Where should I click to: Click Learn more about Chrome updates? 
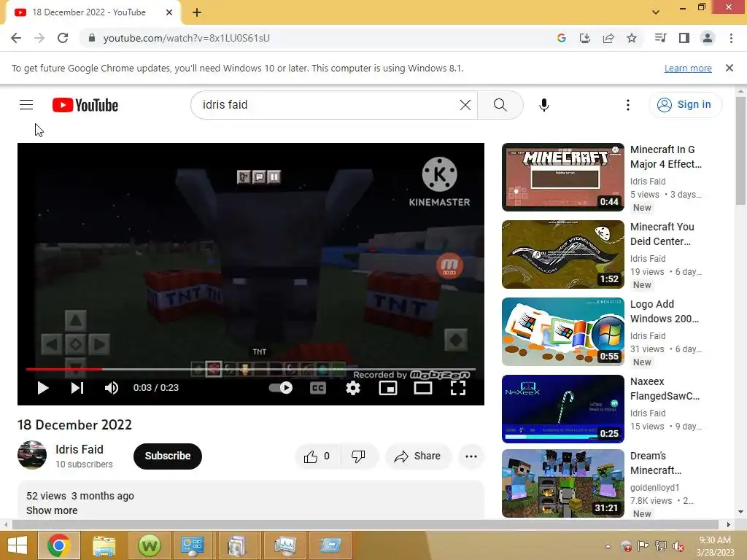688,68
